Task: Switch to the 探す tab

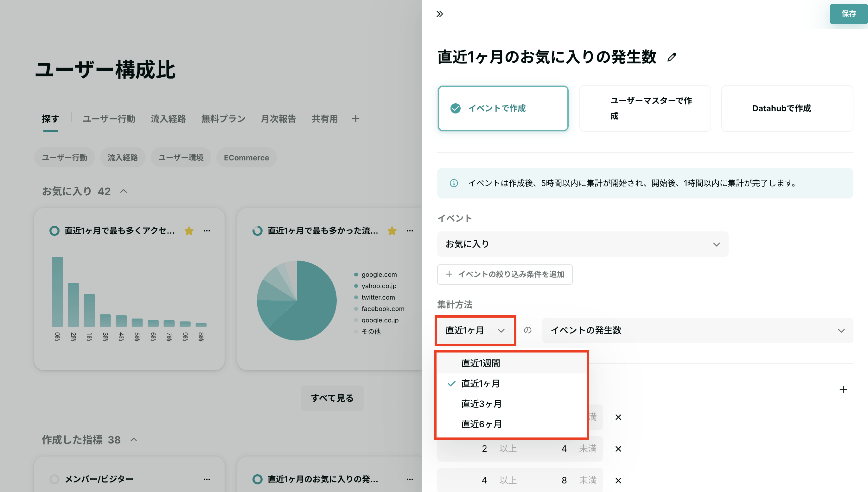Action: 50,119
